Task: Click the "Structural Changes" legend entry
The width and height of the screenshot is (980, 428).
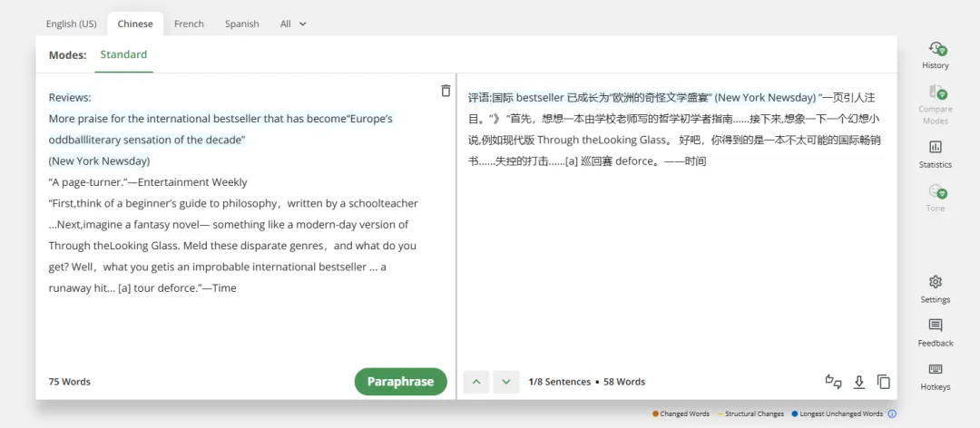Action: 750,413
